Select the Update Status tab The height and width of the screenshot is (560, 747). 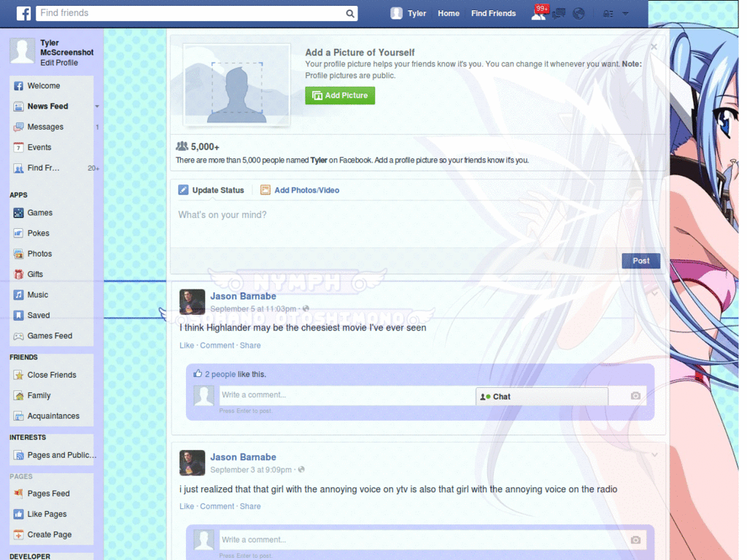pos(211,190)
